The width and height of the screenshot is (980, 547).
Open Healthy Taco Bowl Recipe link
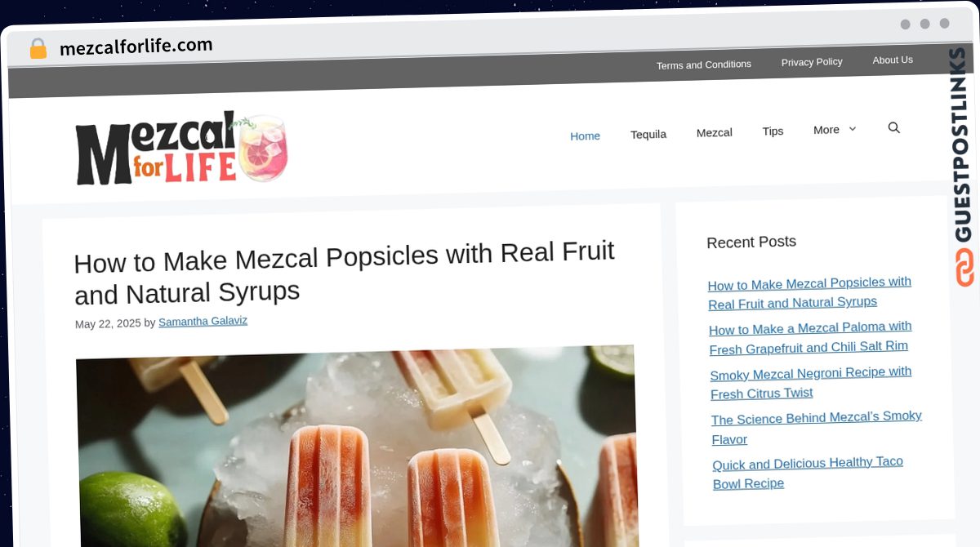(808, 473)
